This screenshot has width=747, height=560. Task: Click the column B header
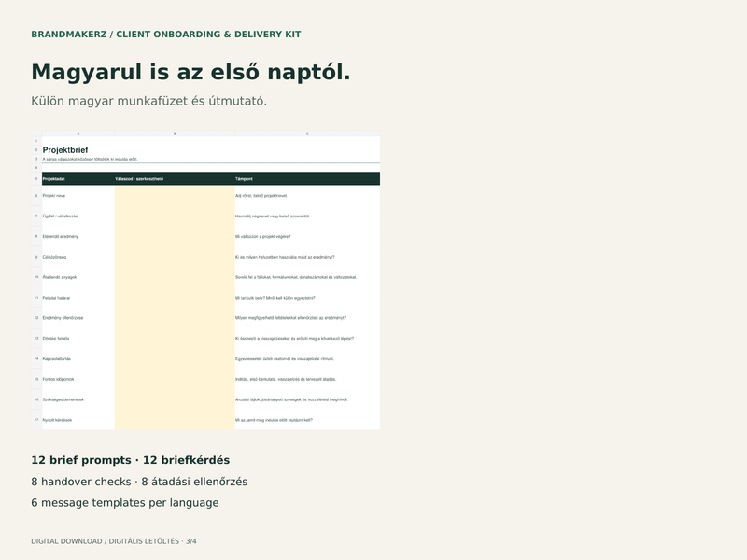click(x=175, y=133)
